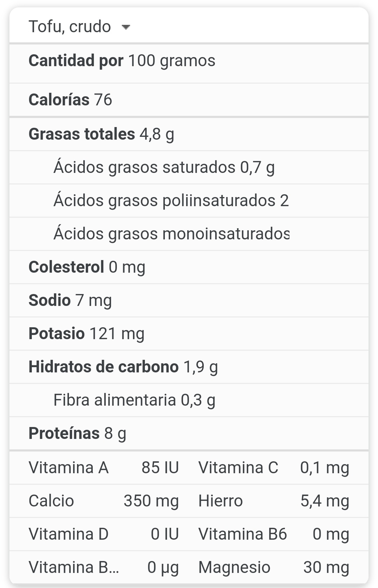Select Ácidos grasos saturados row
Image resolution: width=378 pixels, height=588 pixels.
pos(189,167)
